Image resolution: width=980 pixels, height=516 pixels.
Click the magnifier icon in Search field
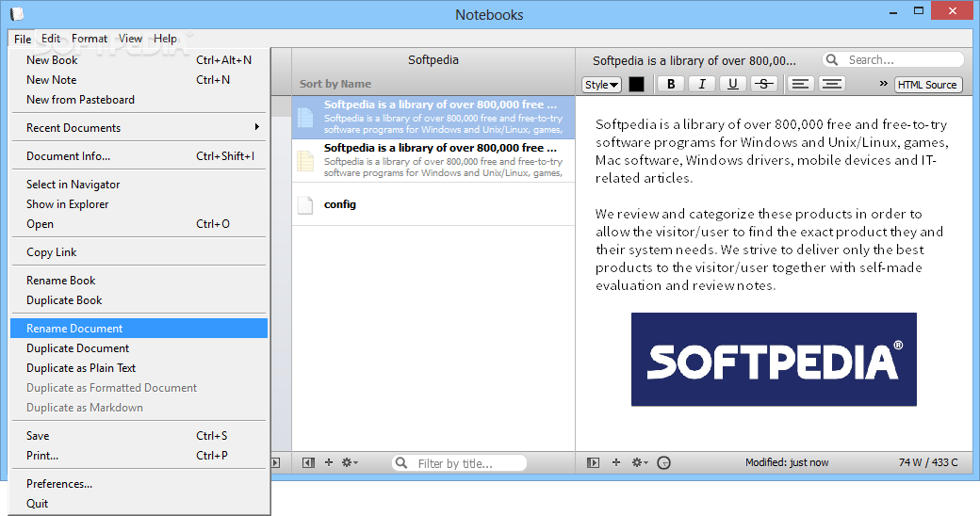(832, 59)
